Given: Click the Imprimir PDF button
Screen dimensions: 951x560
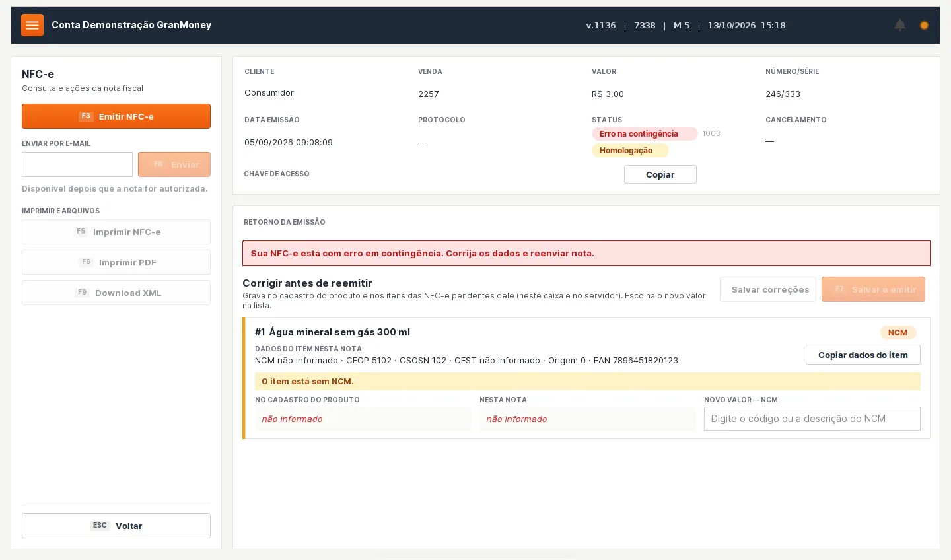Looking at the screenshot, I should pos(116,262).
